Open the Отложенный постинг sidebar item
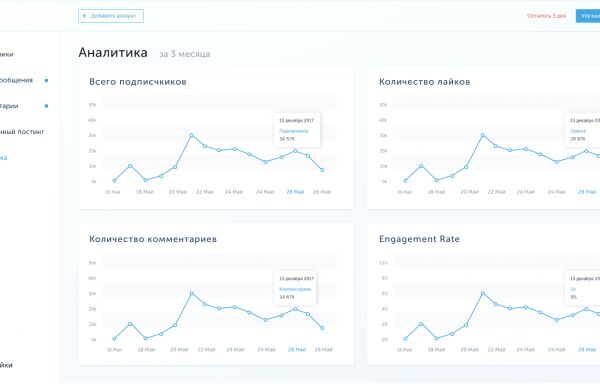Image resolution: width=600 pixels, height=384 pixels. tap(22, 132)
